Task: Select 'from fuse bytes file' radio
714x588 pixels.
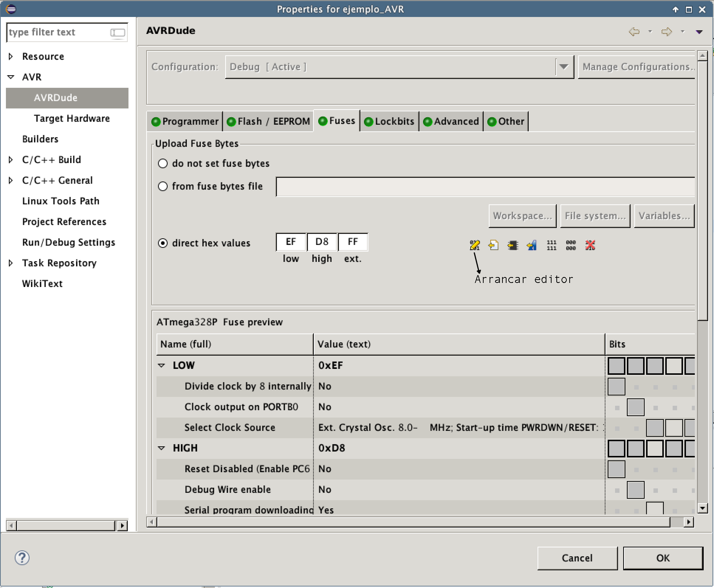Action: click(163, 186)
